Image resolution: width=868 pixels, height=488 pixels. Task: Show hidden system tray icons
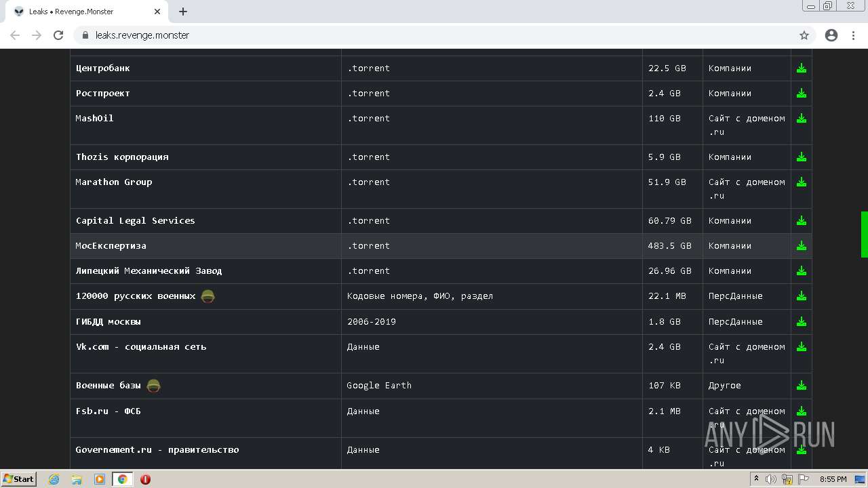click(757, 479)
